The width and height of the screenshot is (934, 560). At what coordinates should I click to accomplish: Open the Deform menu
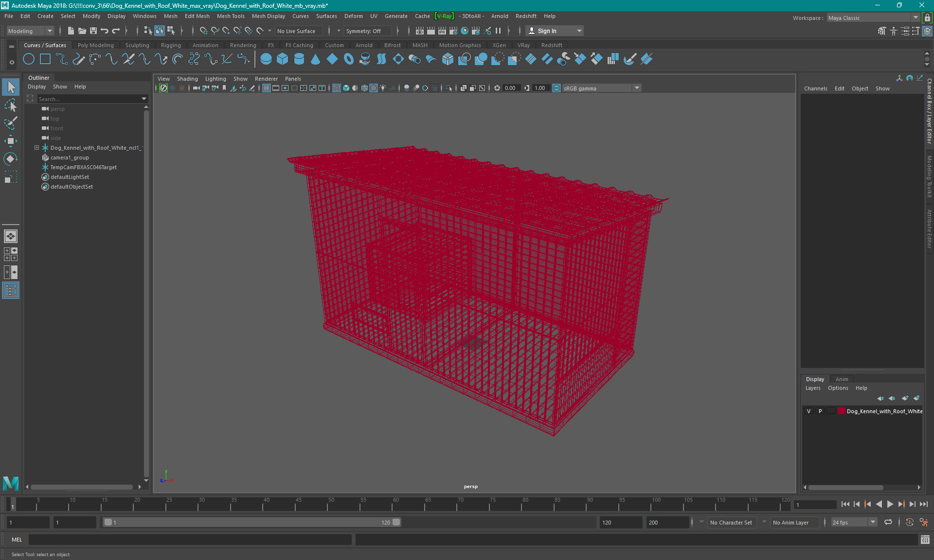click(x=353, y=16)
